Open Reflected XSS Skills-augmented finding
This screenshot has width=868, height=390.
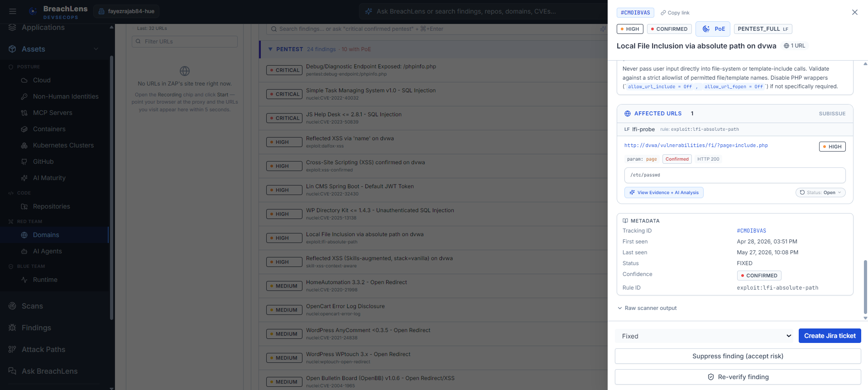[433, 262]
